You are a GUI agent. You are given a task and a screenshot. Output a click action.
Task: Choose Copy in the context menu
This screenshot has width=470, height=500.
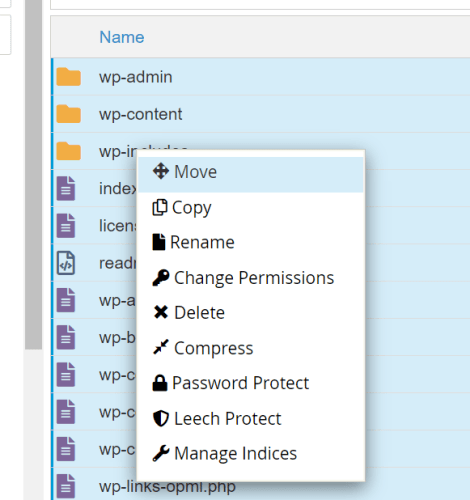click(x=250, y=208)
